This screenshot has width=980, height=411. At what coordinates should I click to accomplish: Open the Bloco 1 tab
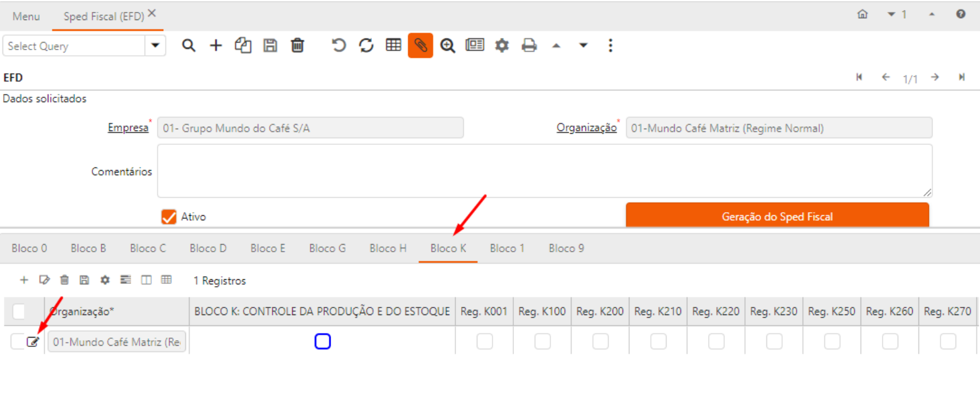(508, 248)
